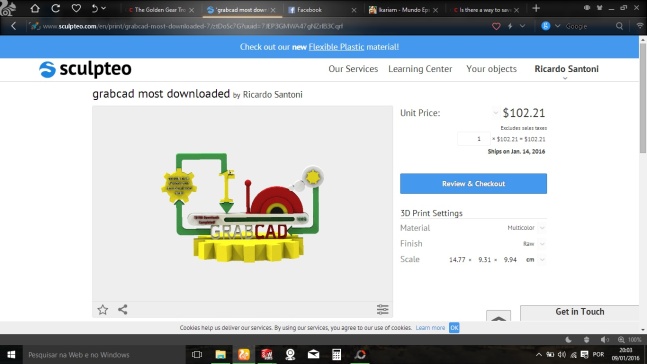This screenshot has height=364, width=647.
Task: Go to browser home page
Action: coord(35,8)
